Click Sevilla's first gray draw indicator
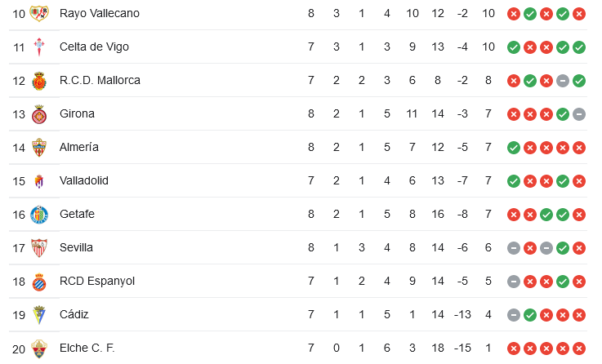 pyautogui.click(x=513, y=248)
